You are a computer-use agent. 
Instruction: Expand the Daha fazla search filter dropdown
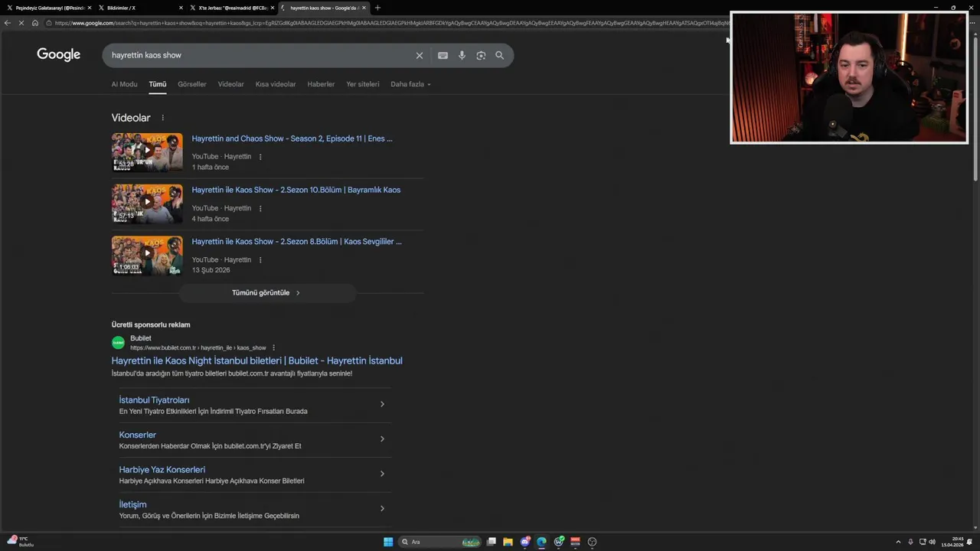click(x=410, y=84)
